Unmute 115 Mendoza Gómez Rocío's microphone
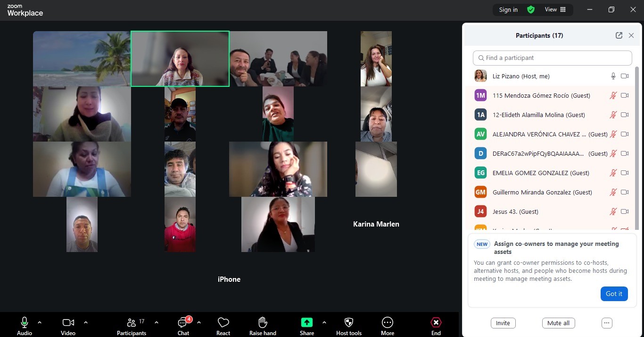 tap(613, 95)
